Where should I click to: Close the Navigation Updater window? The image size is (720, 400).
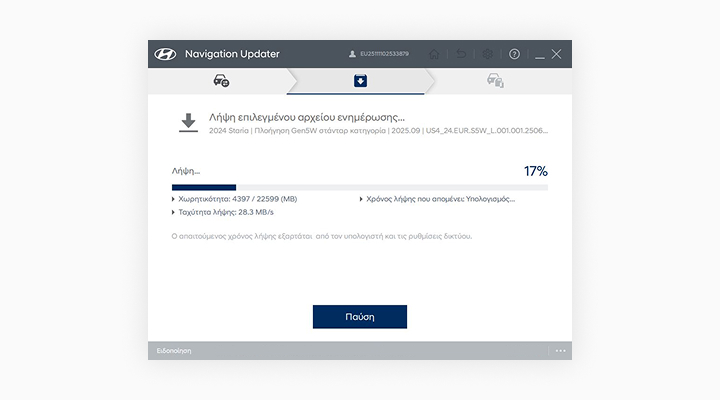tap(557, 54)
